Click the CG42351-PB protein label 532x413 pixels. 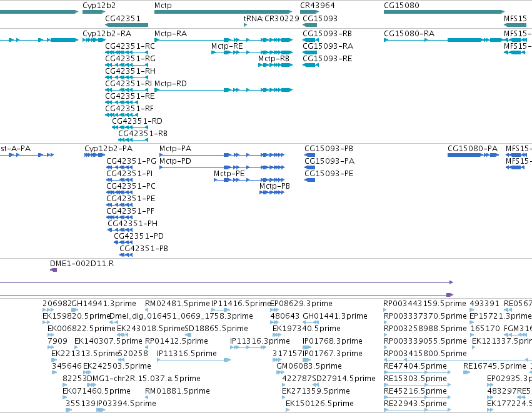tap(144, 249)
